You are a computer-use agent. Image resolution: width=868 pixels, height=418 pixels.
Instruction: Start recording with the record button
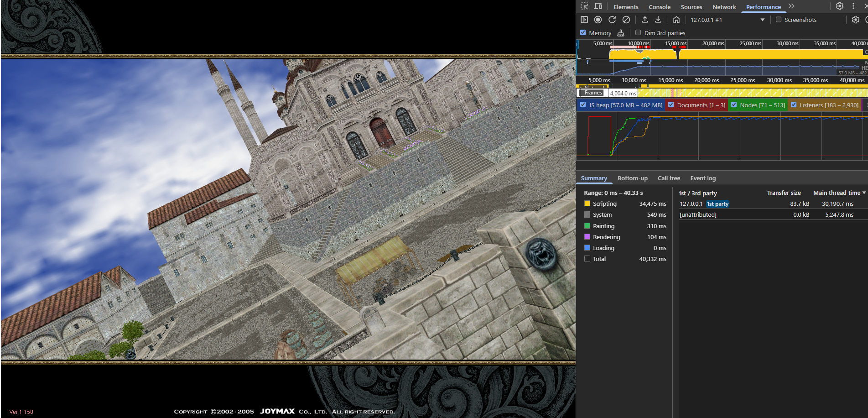point(598,20)
